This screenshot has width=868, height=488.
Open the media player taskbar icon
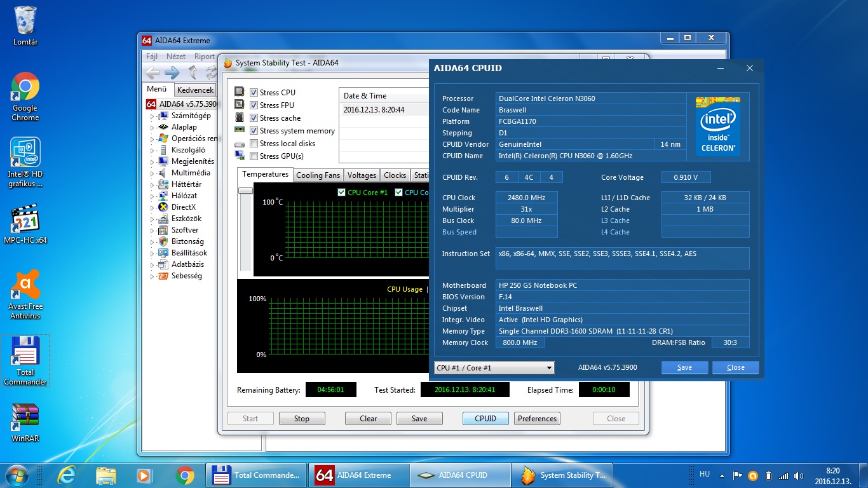click(x=144, y=475)
